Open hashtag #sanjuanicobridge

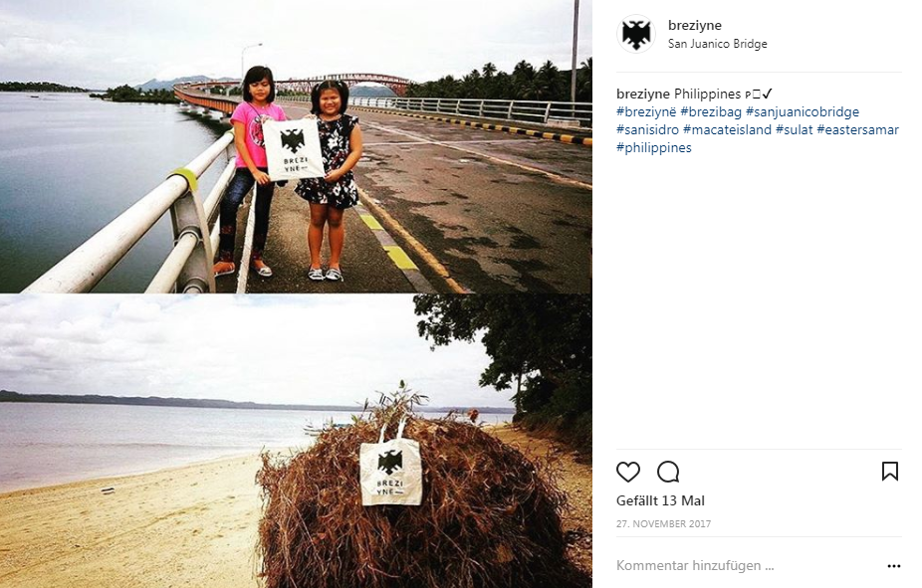coord(803,111)
